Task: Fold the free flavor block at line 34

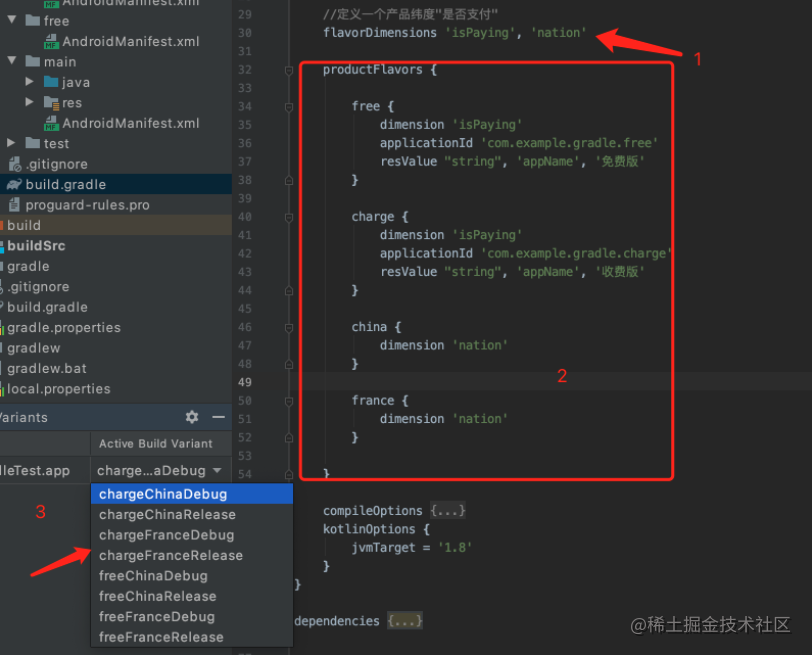Action: pyautogui.click(x=289, y=107)
